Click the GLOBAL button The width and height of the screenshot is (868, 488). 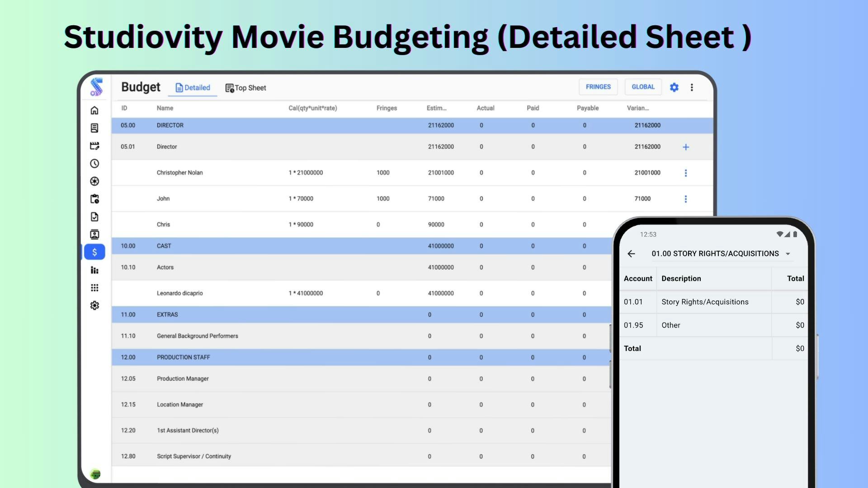643,86
